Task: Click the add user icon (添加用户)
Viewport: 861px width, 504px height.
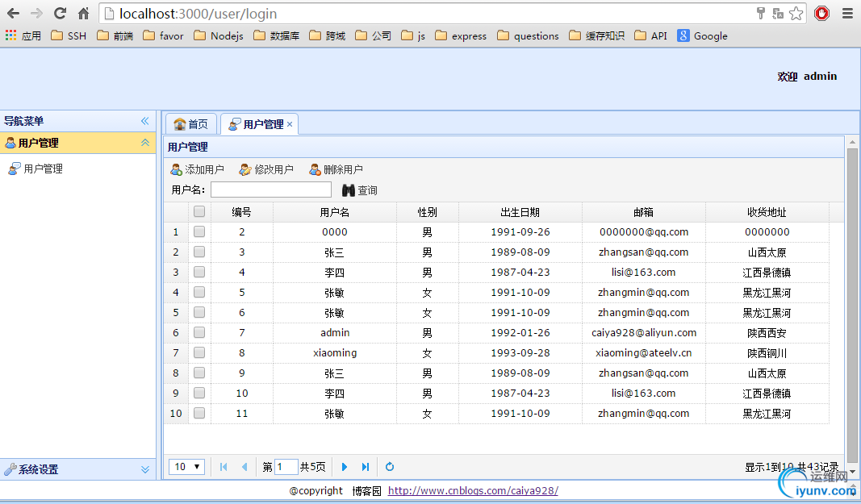Action: [177, 170]
